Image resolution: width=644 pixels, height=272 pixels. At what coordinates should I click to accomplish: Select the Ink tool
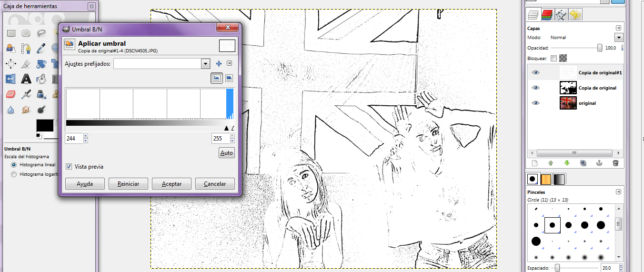(41, 94)
